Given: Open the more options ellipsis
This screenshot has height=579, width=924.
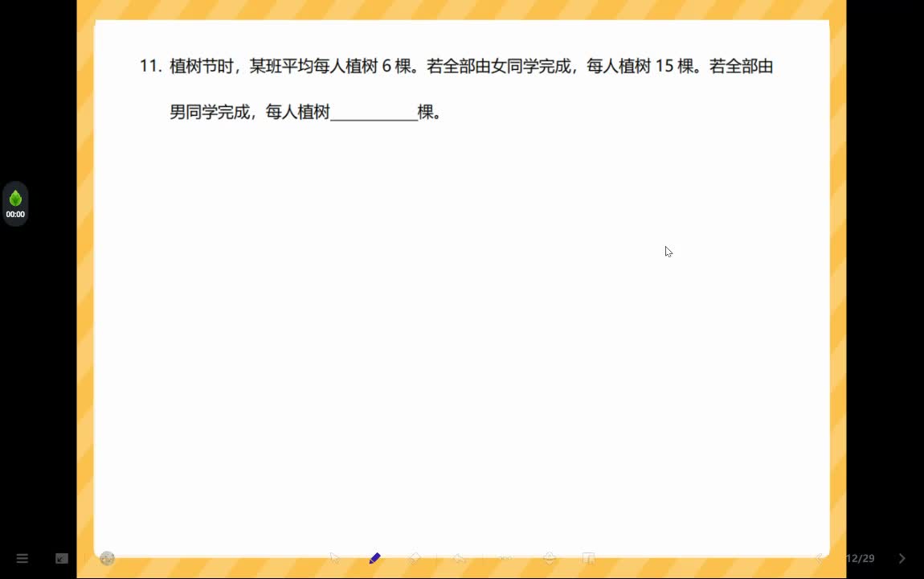Looking at the screenshot, I should [x=505, y=558].
